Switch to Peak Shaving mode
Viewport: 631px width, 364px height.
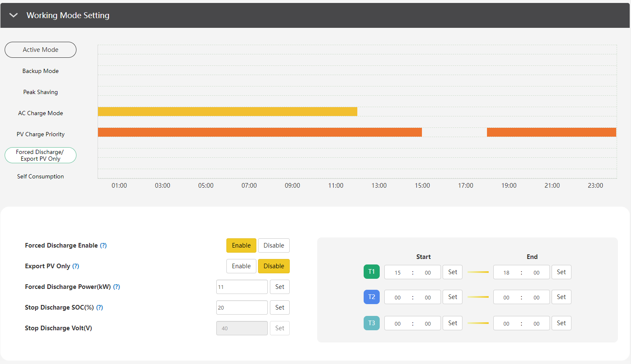pos(41,92)
